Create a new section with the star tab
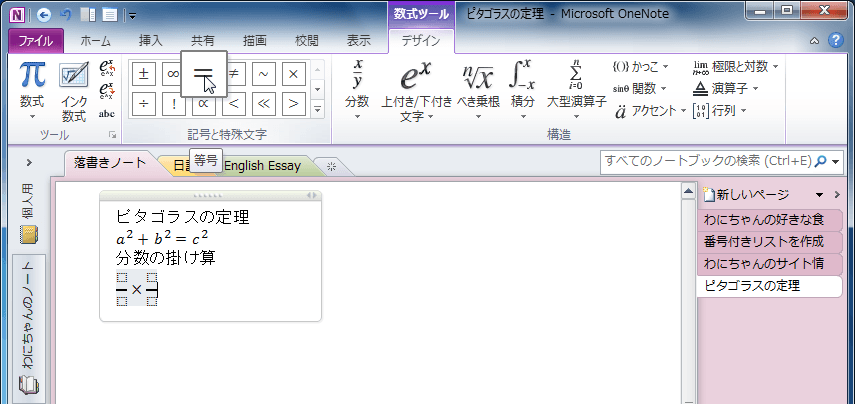855x404 pixels. [330, 167]
